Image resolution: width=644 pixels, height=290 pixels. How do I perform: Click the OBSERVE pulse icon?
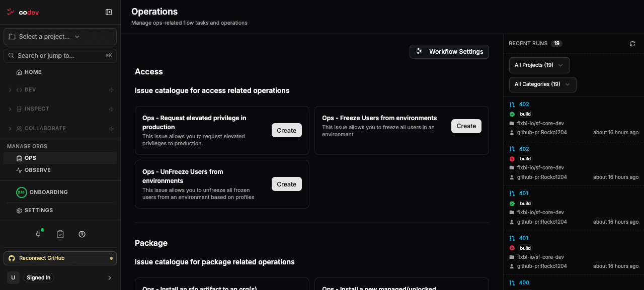click(19, 170)
